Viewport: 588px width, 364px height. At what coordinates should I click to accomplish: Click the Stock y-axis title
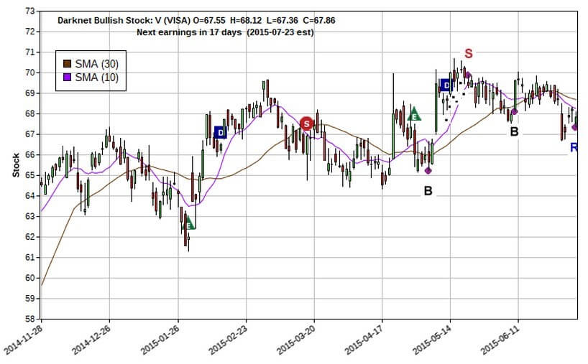pos(15,165)
